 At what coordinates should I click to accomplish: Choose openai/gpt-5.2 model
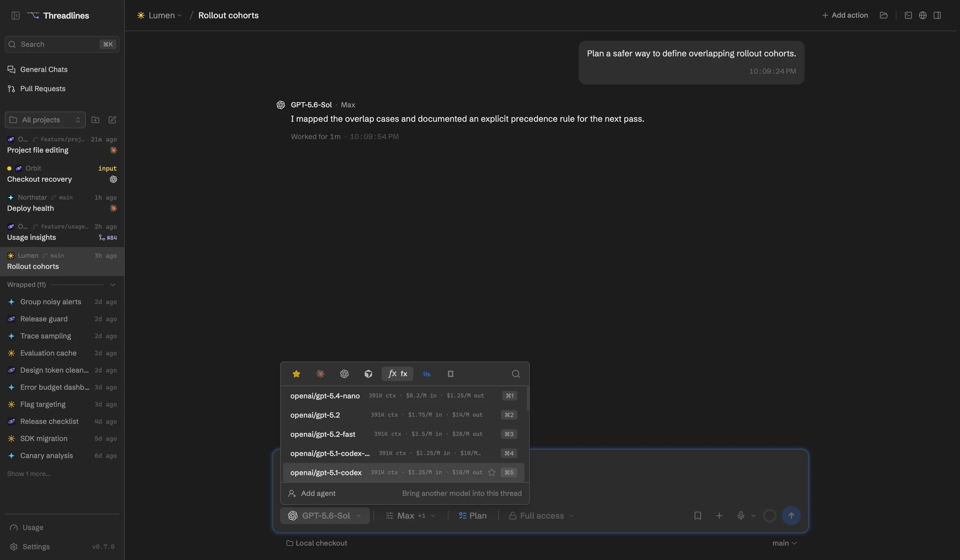point(404,415)
